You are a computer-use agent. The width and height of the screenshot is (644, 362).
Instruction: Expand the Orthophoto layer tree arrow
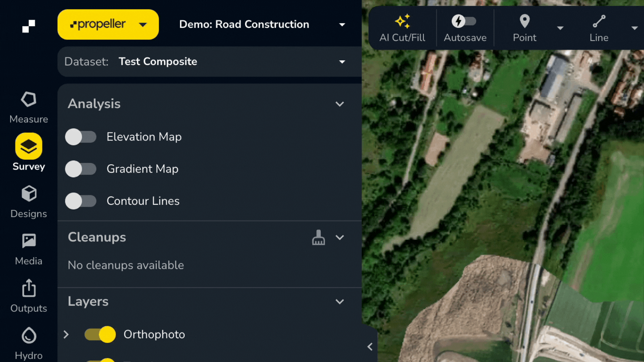(66, 335)
